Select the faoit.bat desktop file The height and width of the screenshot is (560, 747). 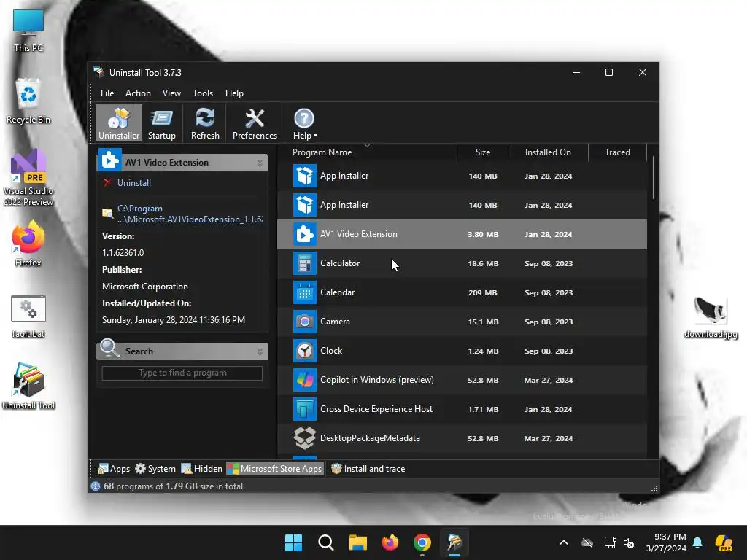(28, 316)
